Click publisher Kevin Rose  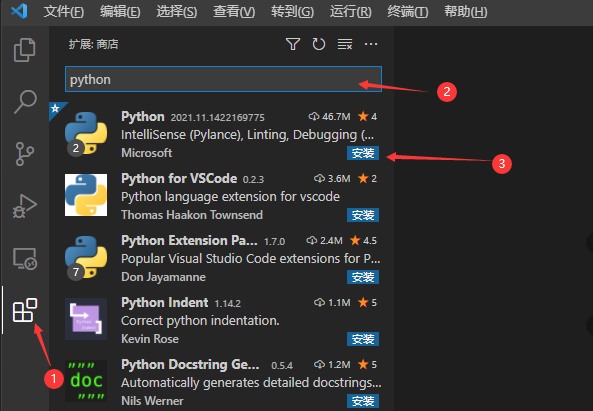pos(150,339)
